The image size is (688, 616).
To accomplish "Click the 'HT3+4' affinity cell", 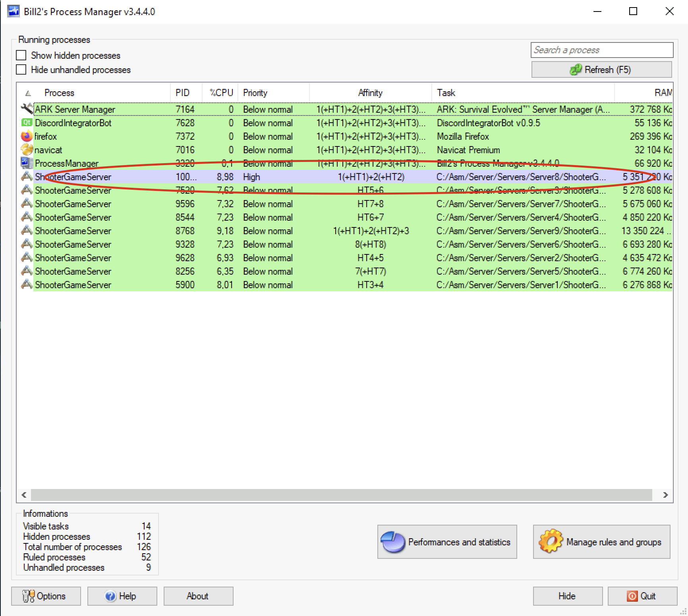I will [x=370, y=285].
